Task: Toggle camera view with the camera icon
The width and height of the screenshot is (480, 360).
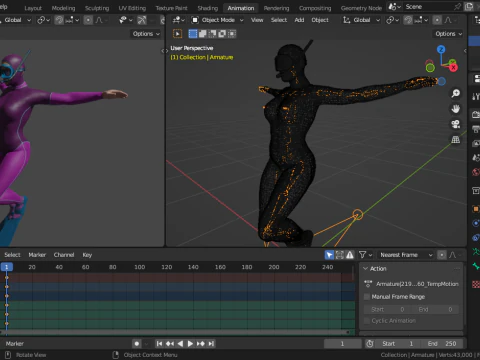Action: click(456, 124)
